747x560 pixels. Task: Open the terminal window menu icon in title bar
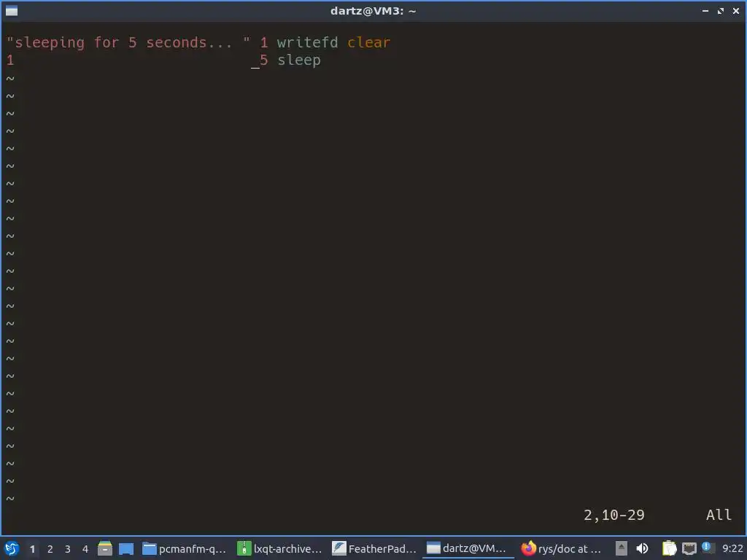tap(12, 10)
